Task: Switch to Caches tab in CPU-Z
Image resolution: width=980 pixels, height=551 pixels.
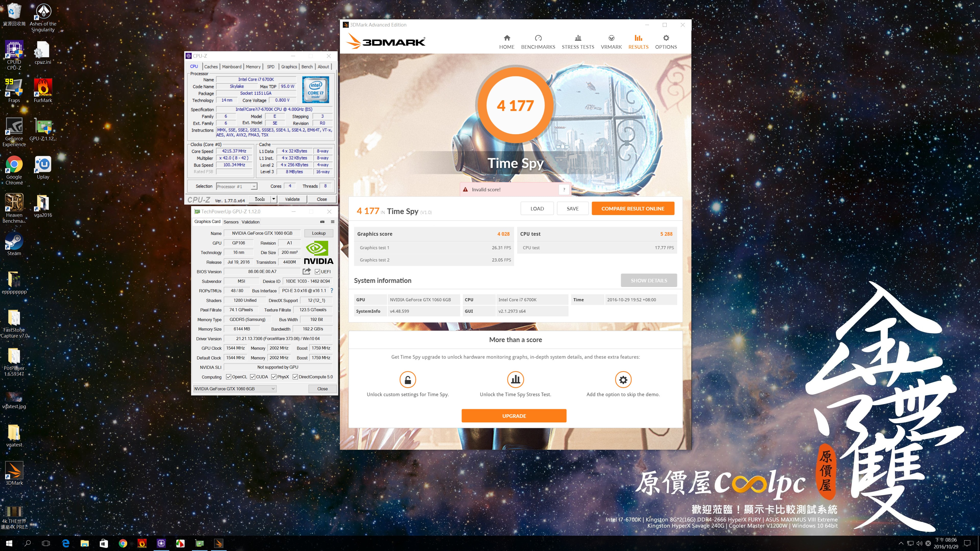Action: tap(211, 67)
